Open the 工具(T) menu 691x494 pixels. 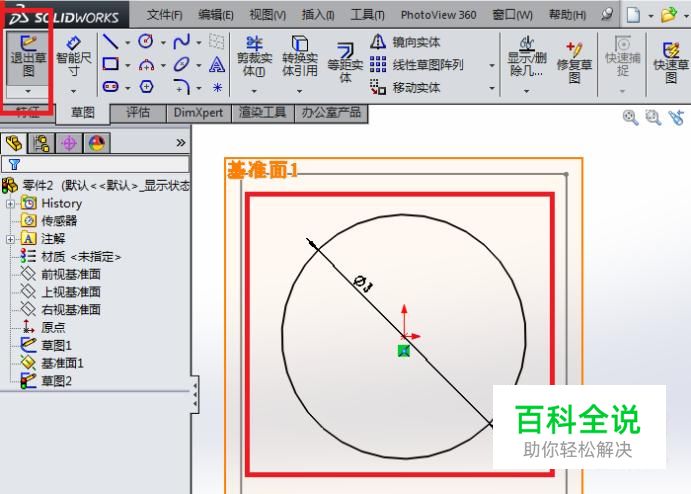click(x=367, y=15)
